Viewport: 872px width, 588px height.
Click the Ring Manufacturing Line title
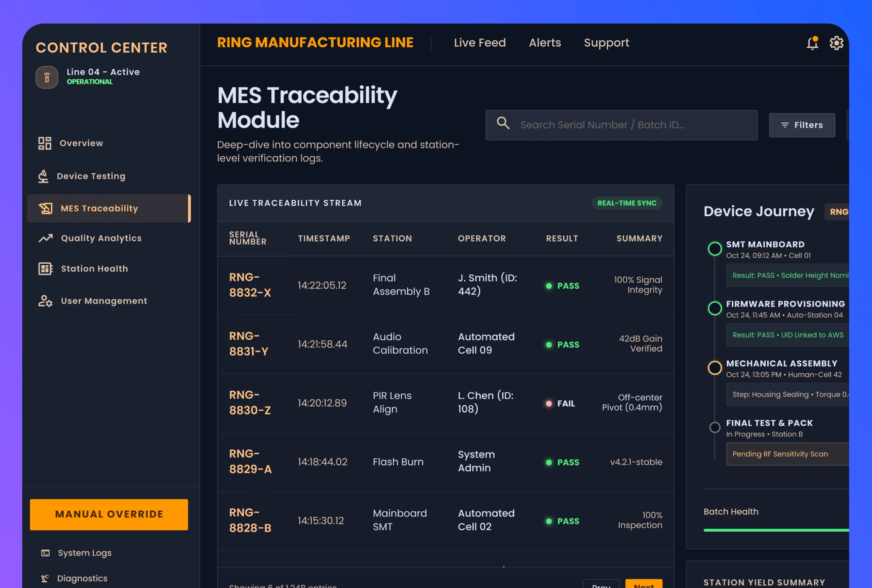315,42
